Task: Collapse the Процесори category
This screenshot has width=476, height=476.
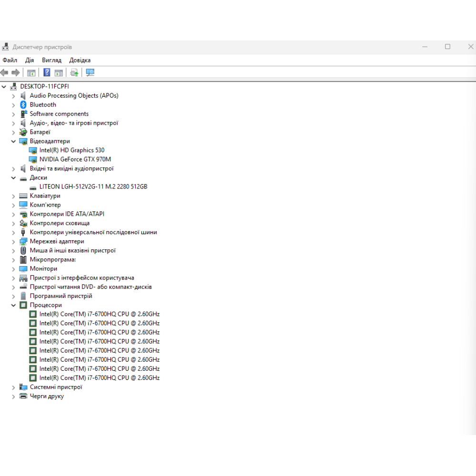Action: tap(13, 305)
